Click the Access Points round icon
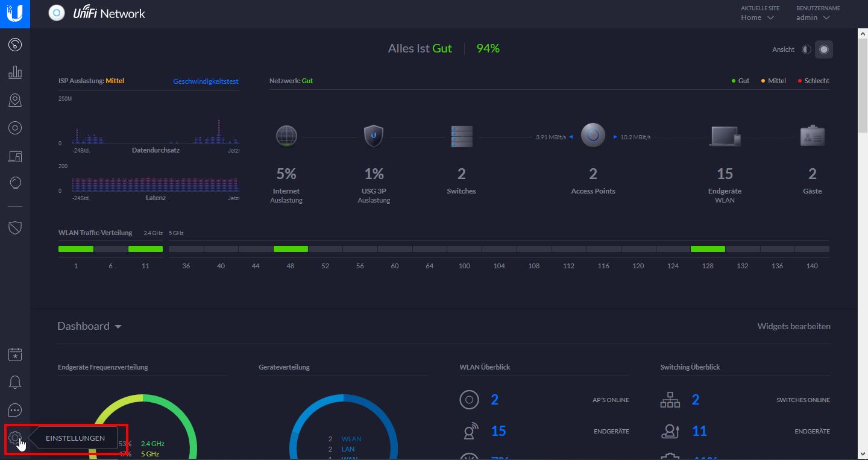The image size is (868, 460). [x=593, y=135]
